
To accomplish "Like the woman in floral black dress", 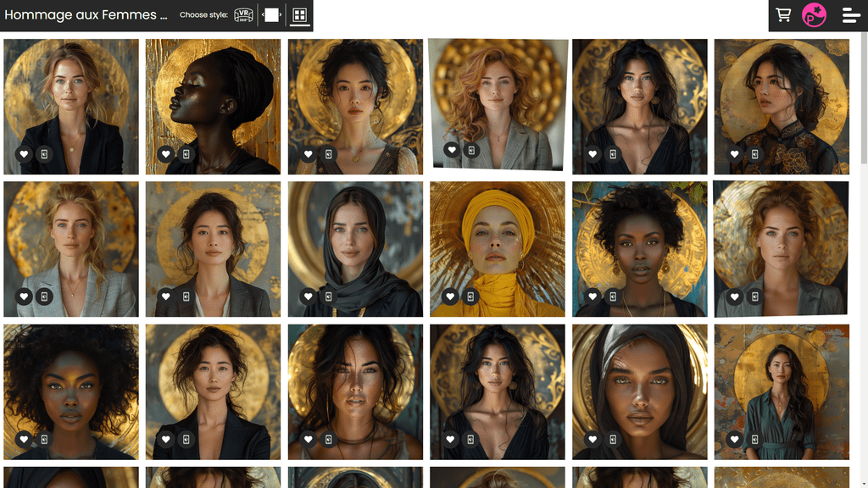I will (x=735, y=154).
